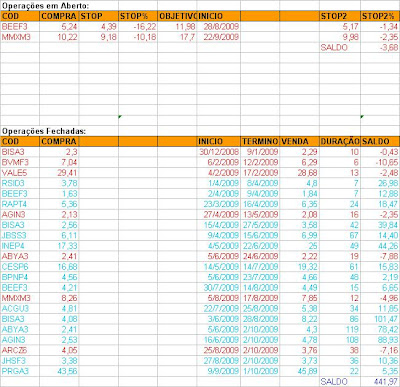Click the TERMINO column header
Screen dimensions: 400x387
(x=260, y=141)
